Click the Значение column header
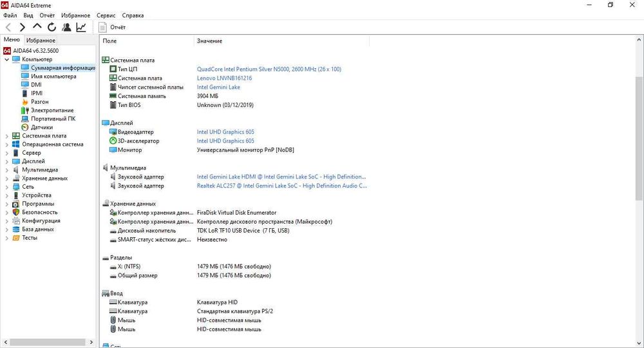This screenshot has height=348, width=644. pyautogui.click(x=282, y=41)
